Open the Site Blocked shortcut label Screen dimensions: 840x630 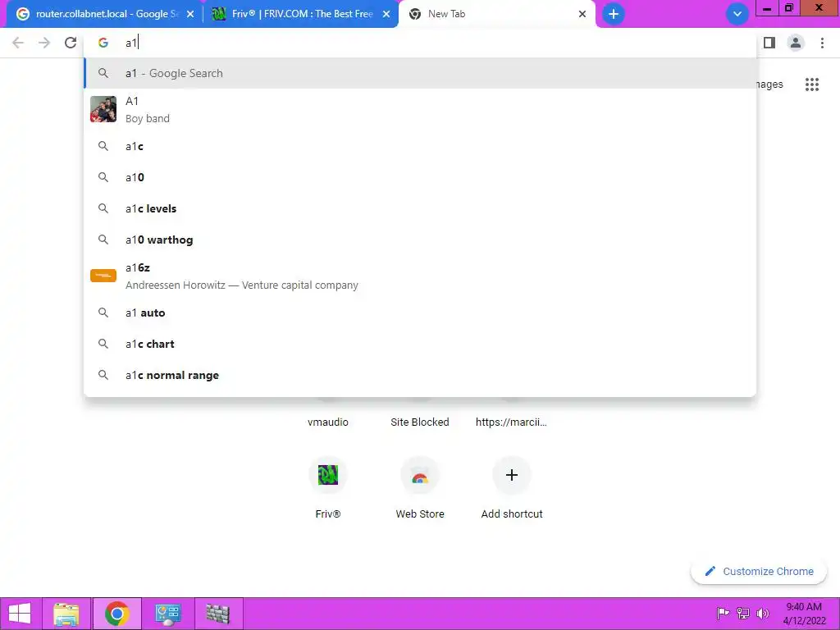click(x=420, y=422)
